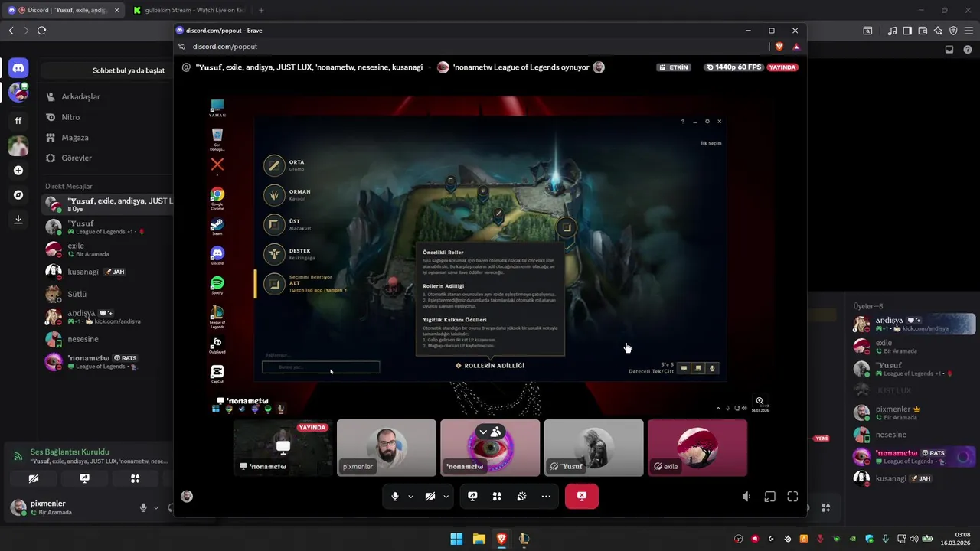The height and width of the screenshot is (551, 980).
Task: Select the exile participant tile
Action: [x=697, y=448]
